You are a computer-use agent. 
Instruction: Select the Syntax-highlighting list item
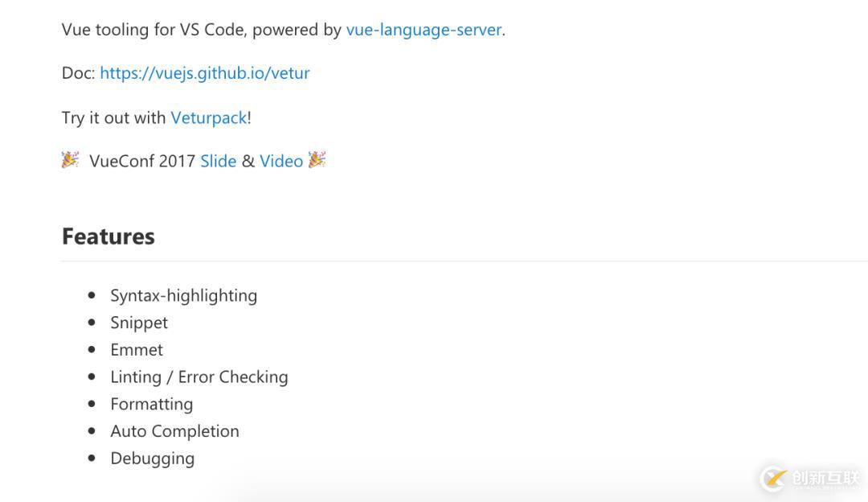[x=184, y=296]
